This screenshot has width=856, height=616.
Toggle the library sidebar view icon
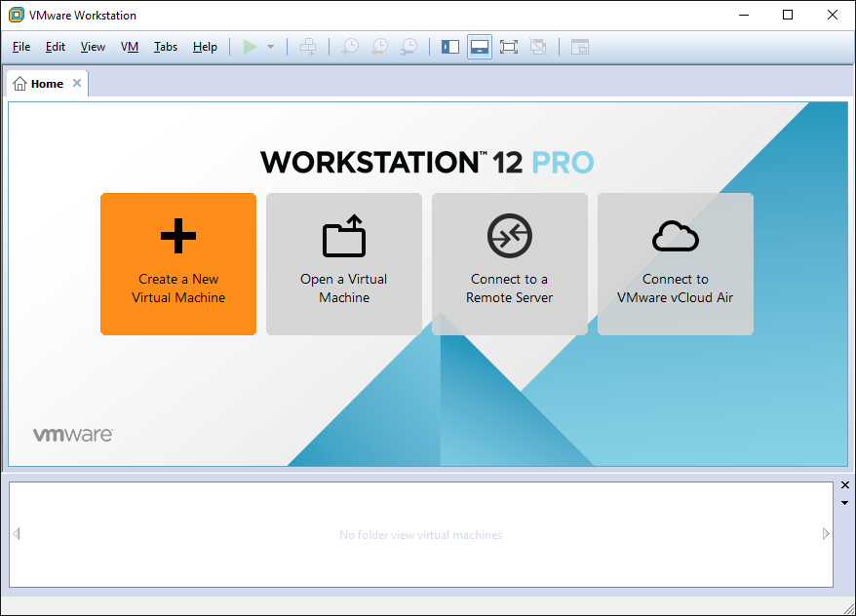450,47
